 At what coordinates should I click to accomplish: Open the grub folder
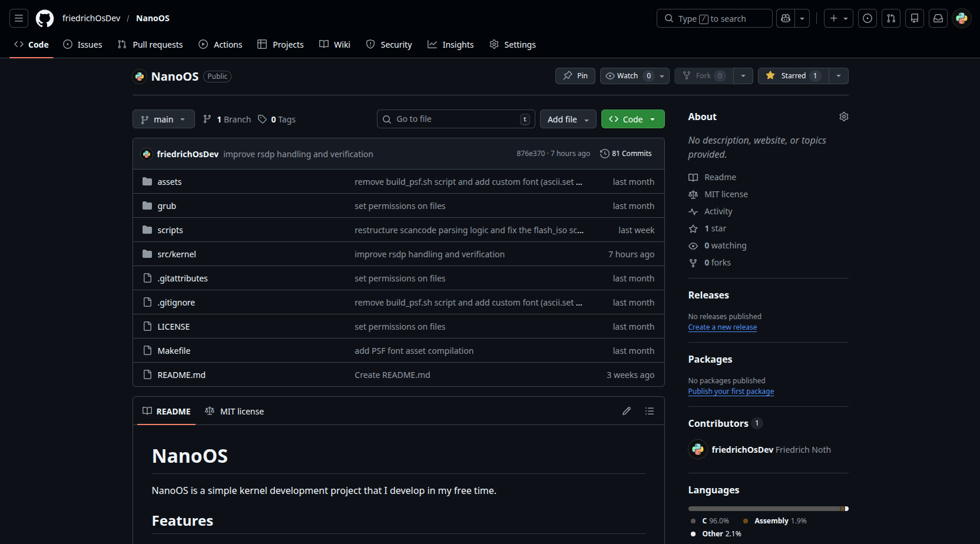(167, 206)
